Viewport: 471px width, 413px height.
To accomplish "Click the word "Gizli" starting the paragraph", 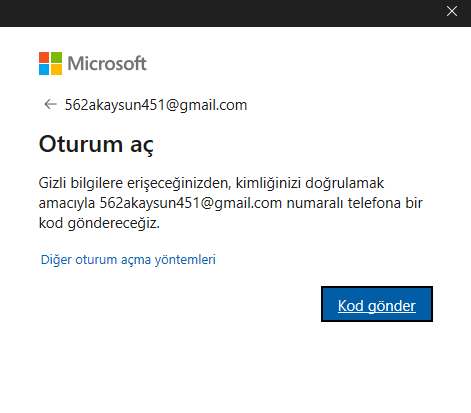I will pyautogui.click(x=52, y=183).
